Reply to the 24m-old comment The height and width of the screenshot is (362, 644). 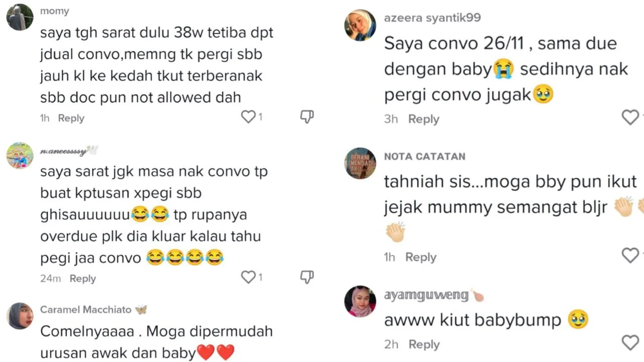pos(83,278)
